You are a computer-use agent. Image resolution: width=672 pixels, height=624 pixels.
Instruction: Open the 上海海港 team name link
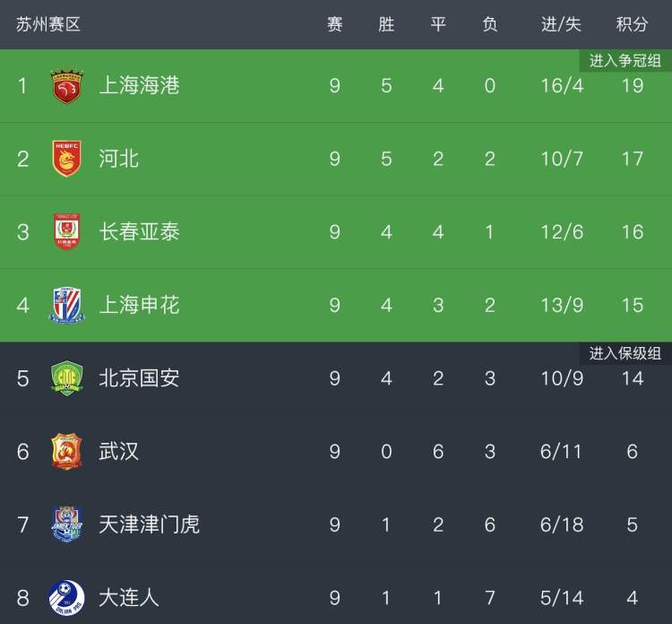(139, 86)
